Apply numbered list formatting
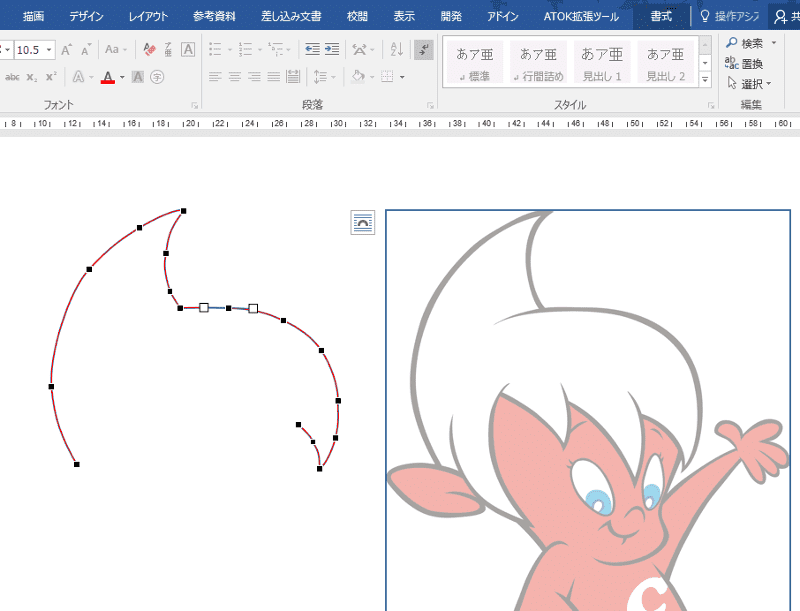This screenshot has height=611, width=800. 245,49
